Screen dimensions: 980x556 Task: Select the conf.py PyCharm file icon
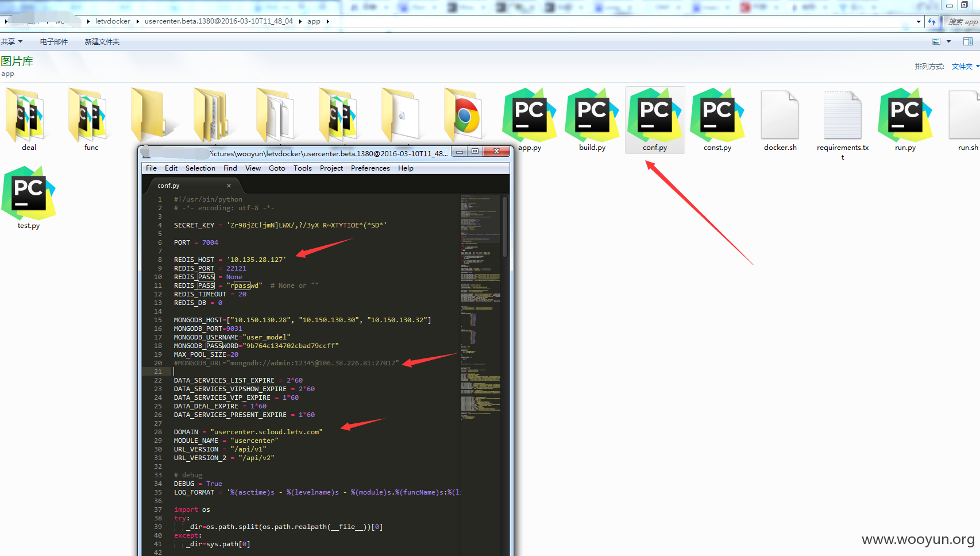click(655, 115)
